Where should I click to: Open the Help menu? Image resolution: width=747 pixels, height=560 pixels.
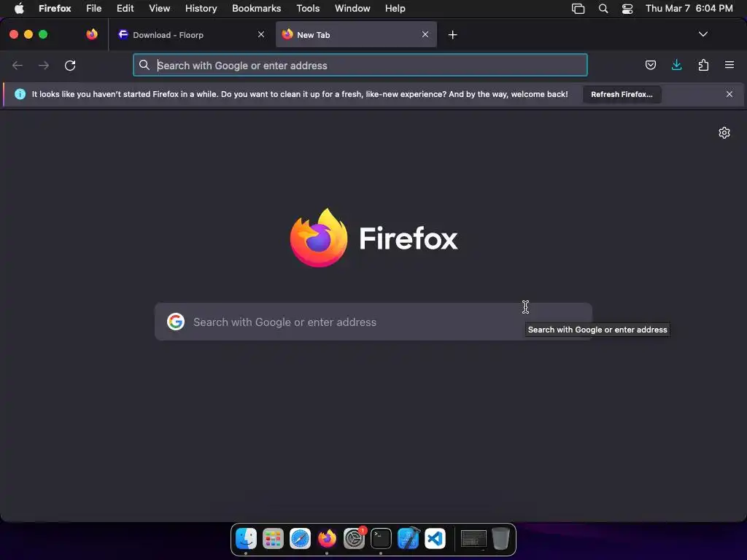[x=395, y=9]
